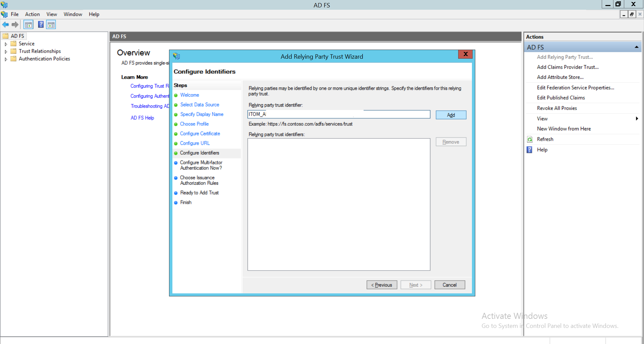Click the back navigation arrow in the toolbar
The width and height of the screenshot is (644, 344).
(x=5, y=24)
